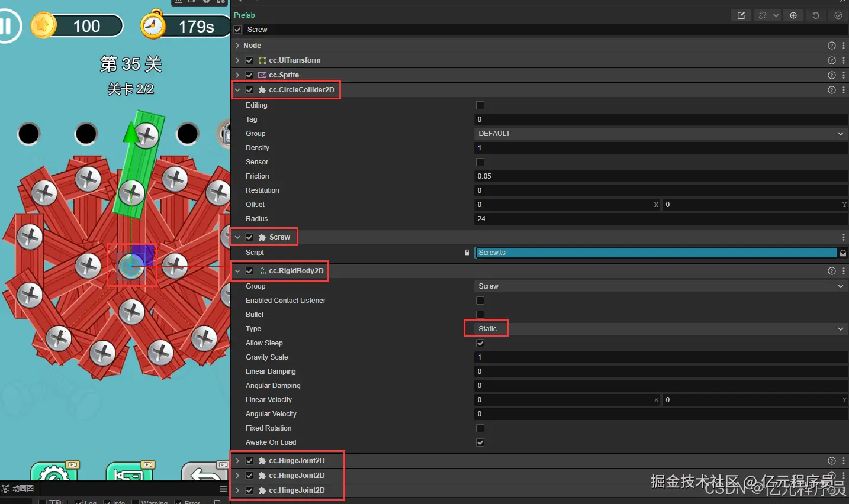
Task: Click the 第 35 关 level title
Action: point(131,64)
